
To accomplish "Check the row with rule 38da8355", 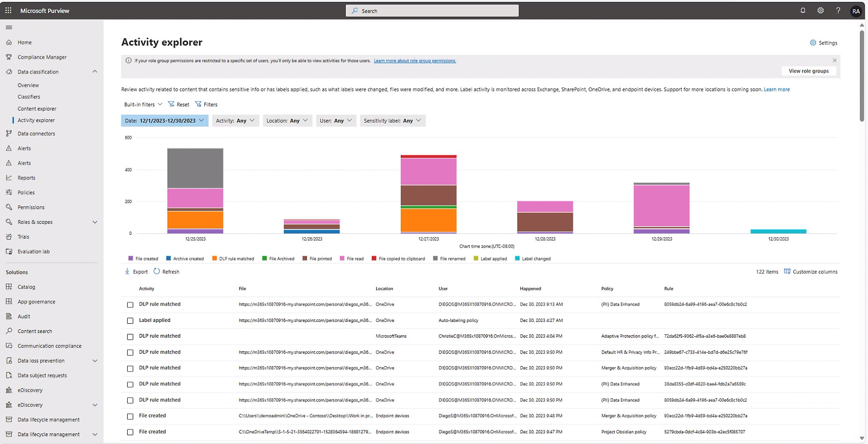I will [x=130, y=385].
